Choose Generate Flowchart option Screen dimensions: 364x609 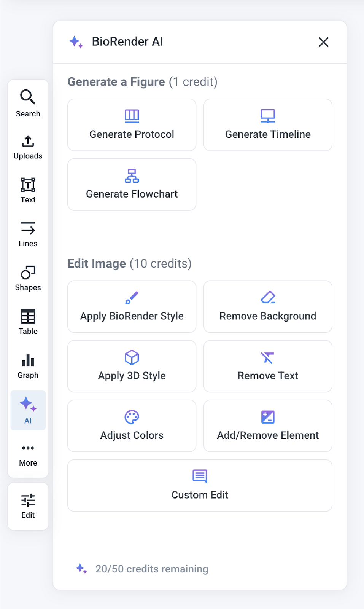132,185
